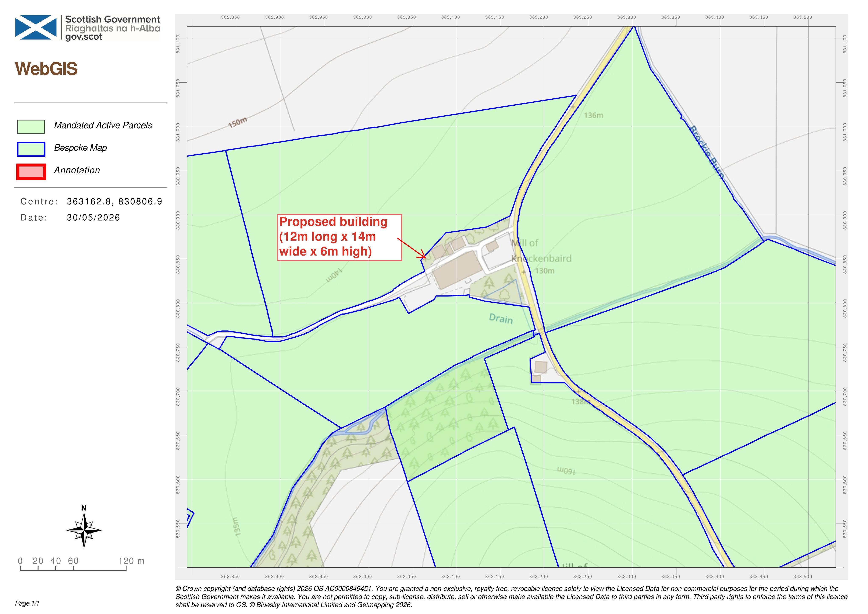Click the Drain label on the map
The height and width of the screenshot is (614, 868).
(501, 319)
